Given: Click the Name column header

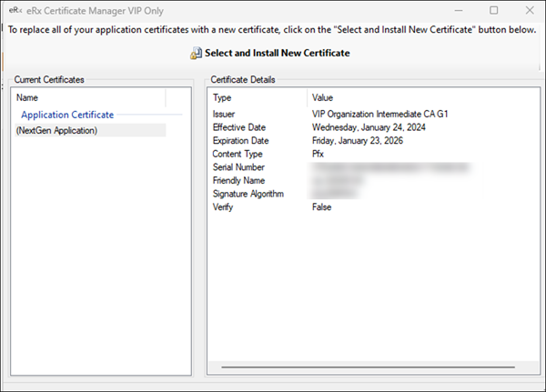Looking at the screenshot, I should pos(90,98).
